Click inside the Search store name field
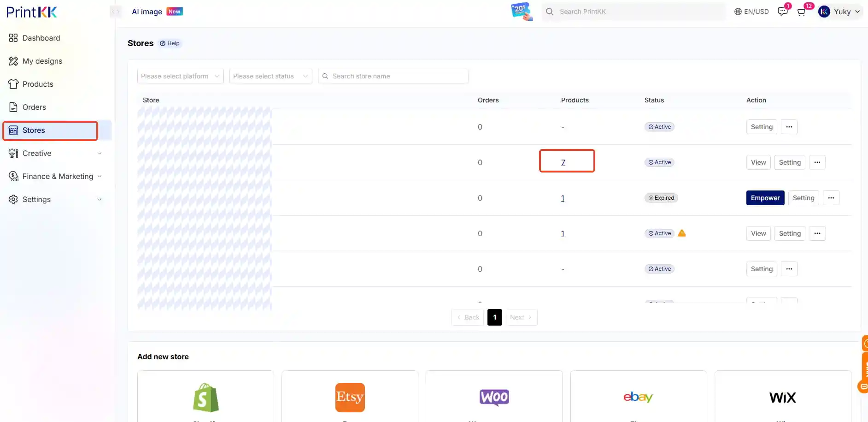 click(396, 76)
